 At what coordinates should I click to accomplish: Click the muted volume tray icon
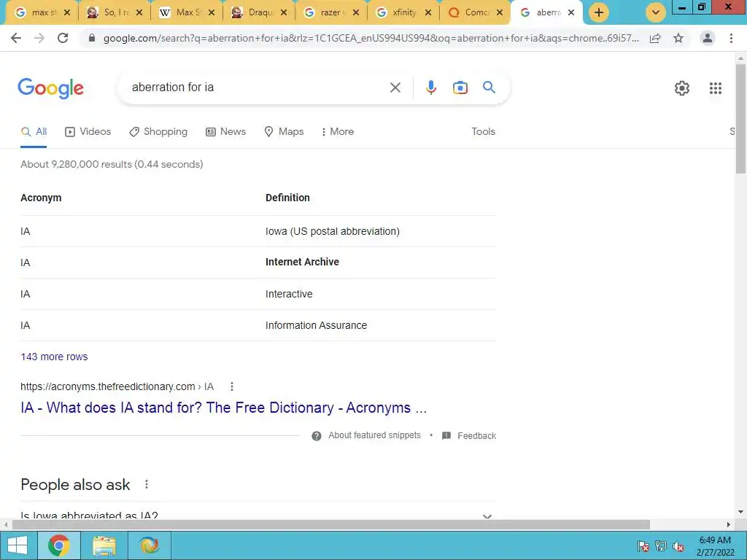tap(678, 546)
